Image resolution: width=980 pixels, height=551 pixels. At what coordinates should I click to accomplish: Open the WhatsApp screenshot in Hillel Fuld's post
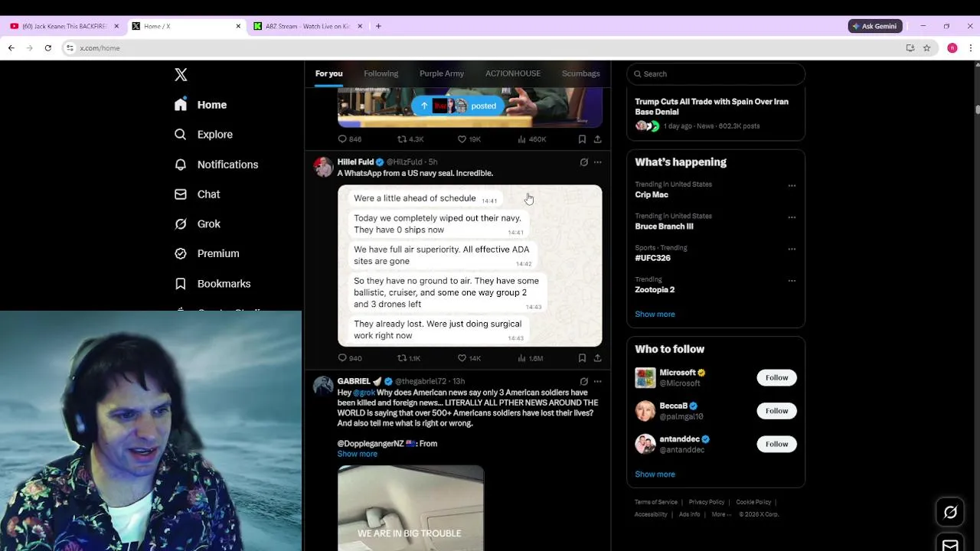point(470,266)
